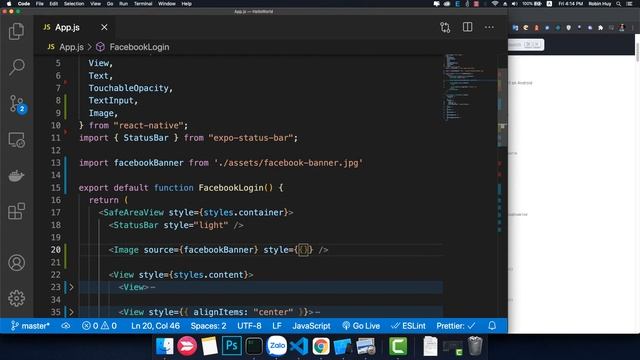The image size is (640, 360).
Task: Open Source Control view with 2 changes
Action: [17, 104]
